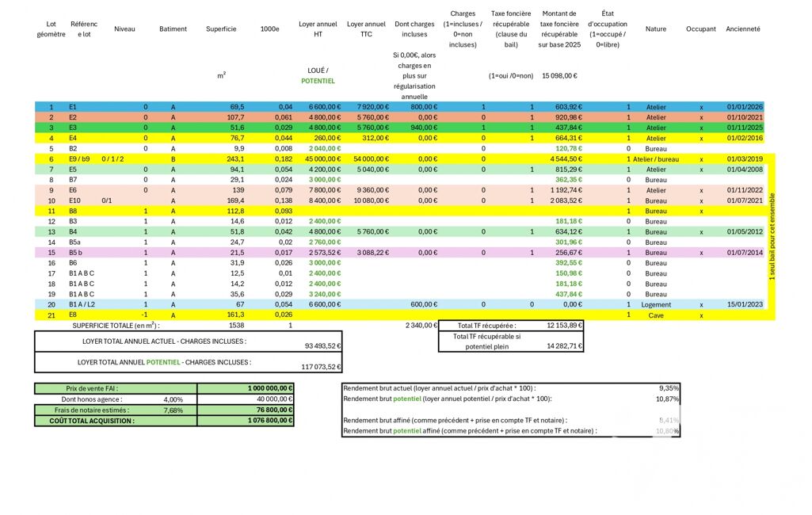
Task: Select the 01/01/2026 date cell
Action: 744,107
